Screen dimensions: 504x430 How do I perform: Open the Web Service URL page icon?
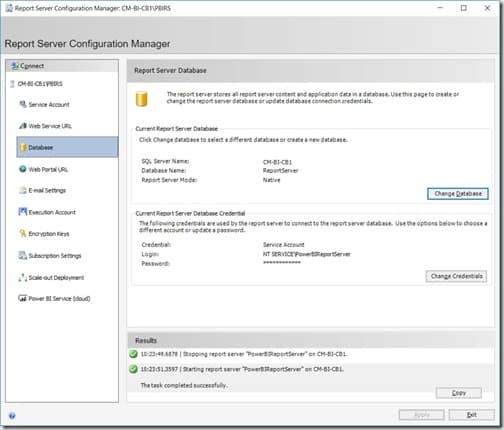click(x=23, y=126)
